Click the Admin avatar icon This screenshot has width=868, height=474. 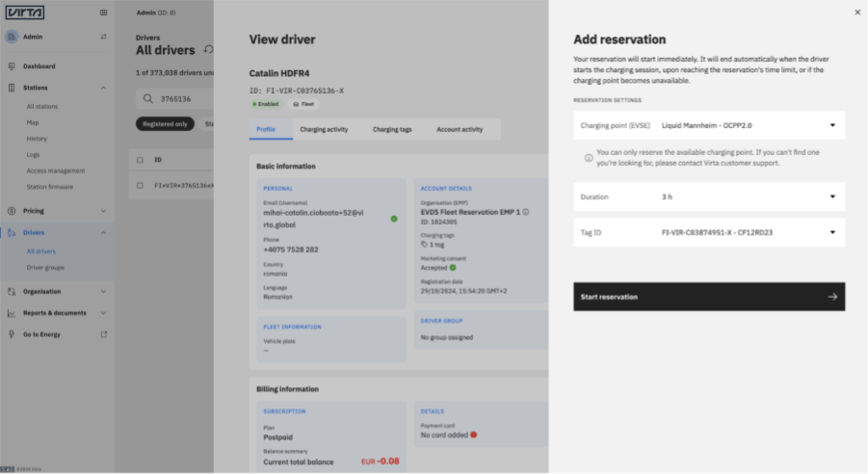(11, 37)
